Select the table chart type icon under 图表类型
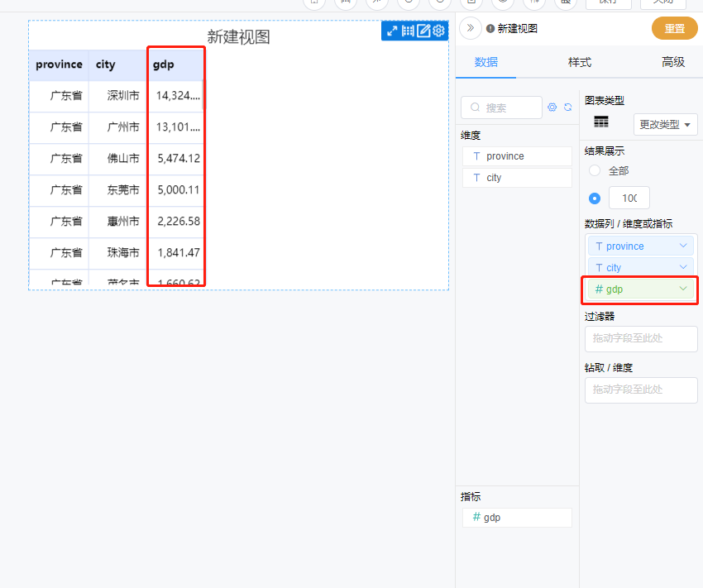This screenshot has height=588, width=703. 601,122
